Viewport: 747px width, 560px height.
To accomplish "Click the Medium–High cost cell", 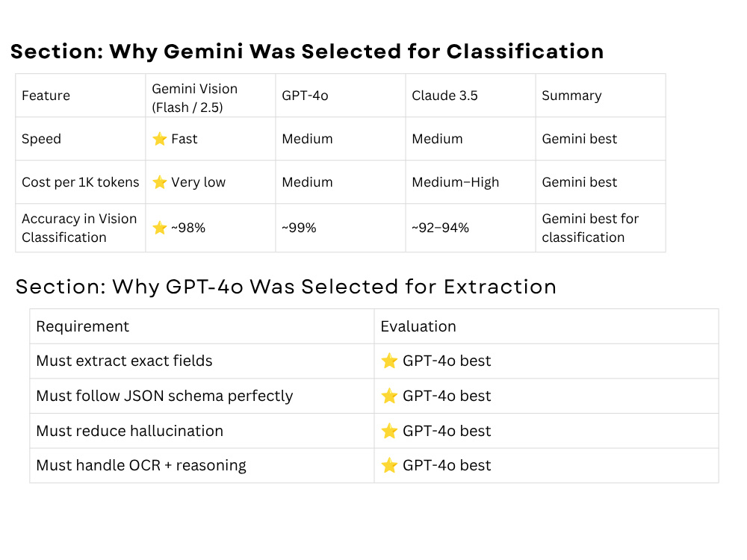I will coord(471,182).
